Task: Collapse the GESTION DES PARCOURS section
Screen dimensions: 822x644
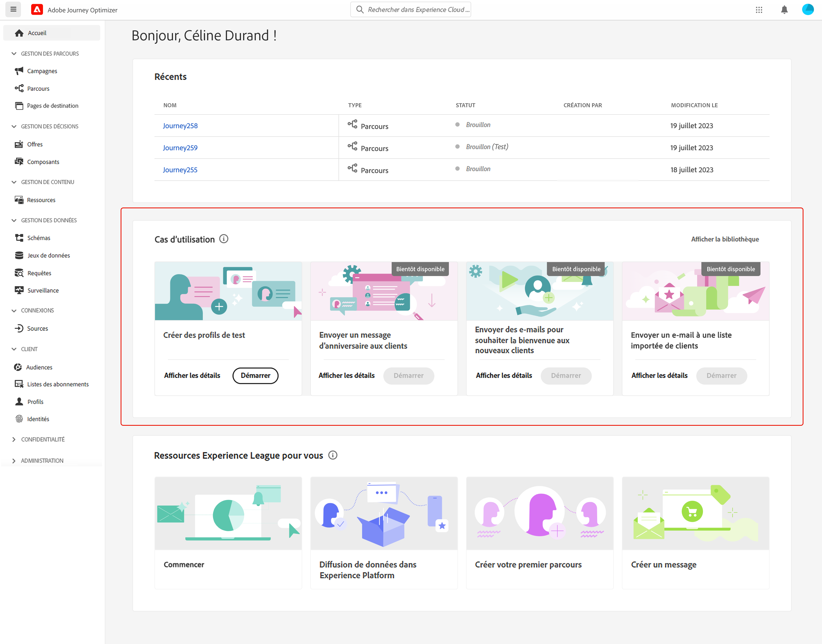Action: (x=14, y=53)
